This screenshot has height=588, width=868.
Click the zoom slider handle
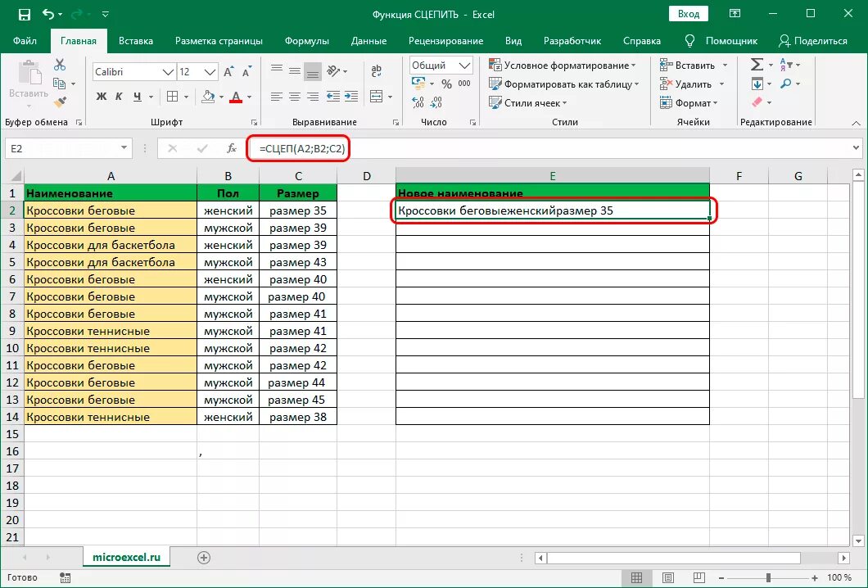coord(768,577)
